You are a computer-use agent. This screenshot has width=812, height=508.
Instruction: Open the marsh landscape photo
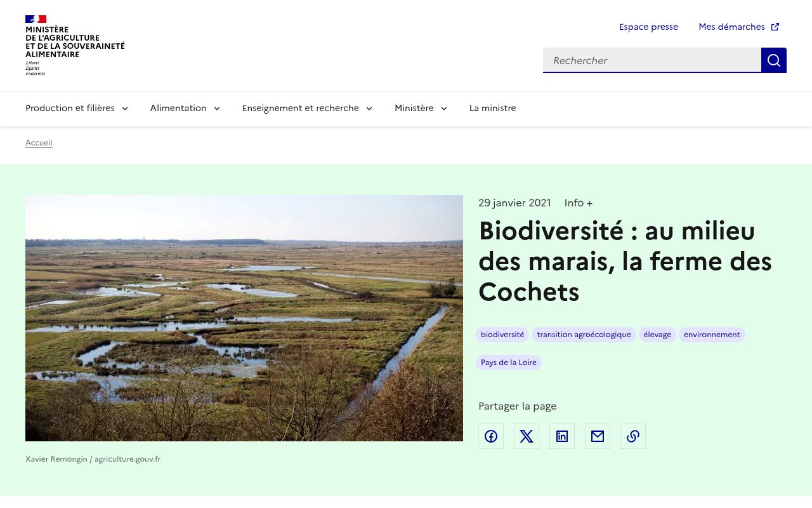[244, 318]
